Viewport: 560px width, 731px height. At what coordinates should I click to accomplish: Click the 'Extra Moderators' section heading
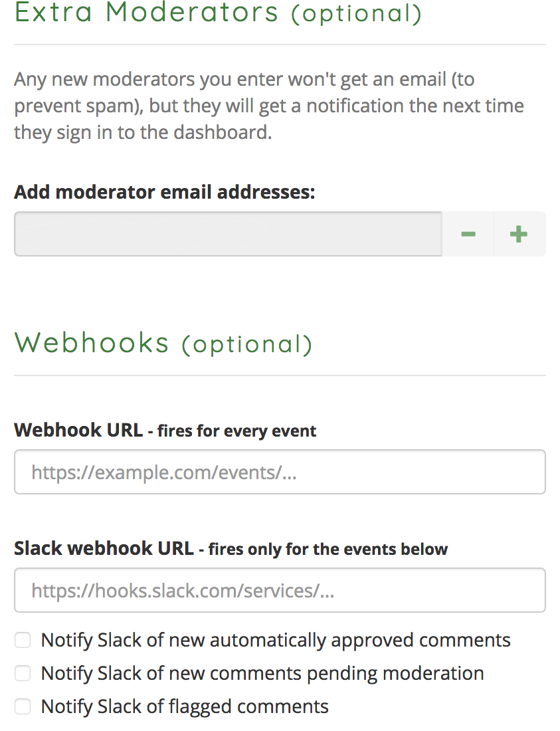click(146, 13)
